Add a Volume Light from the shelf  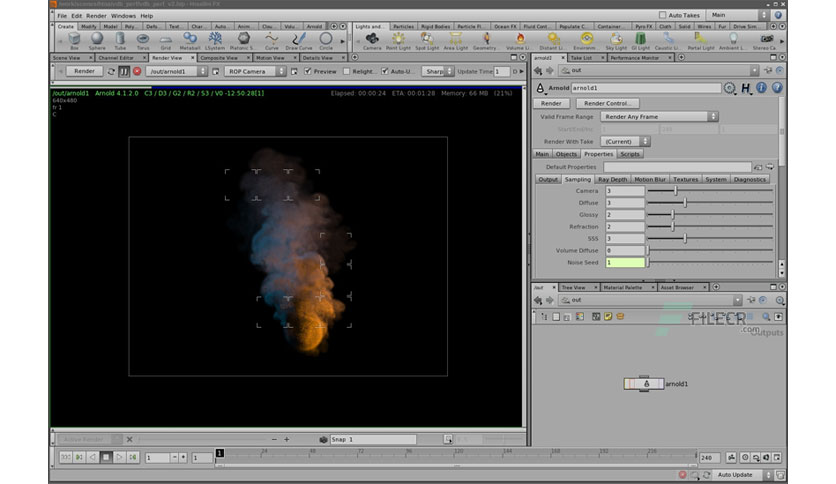(x=519, y=41)
